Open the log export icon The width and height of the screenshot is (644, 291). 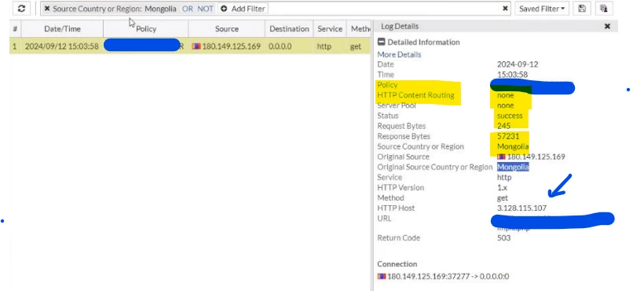coord(603,9)
